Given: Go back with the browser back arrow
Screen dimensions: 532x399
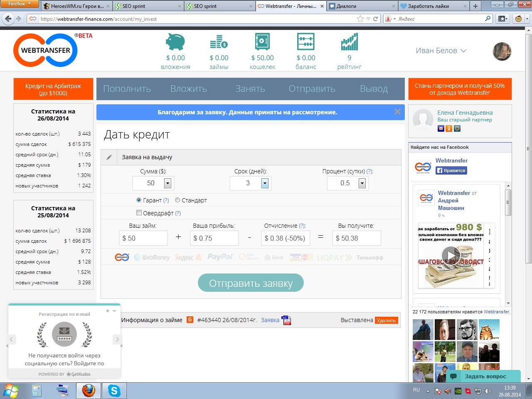Looking at the screenshot, I should click(x=8, y=19).
